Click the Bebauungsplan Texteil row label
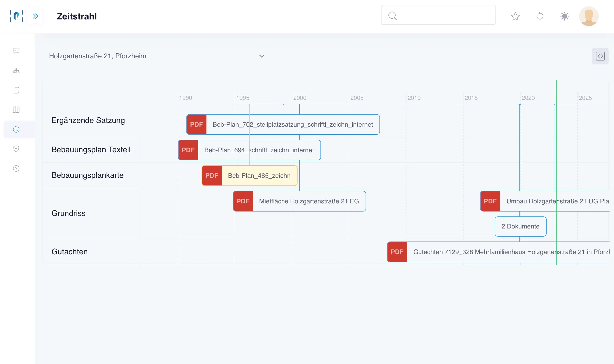The width and height of the screenshot is (614, 364). [91, 150]
